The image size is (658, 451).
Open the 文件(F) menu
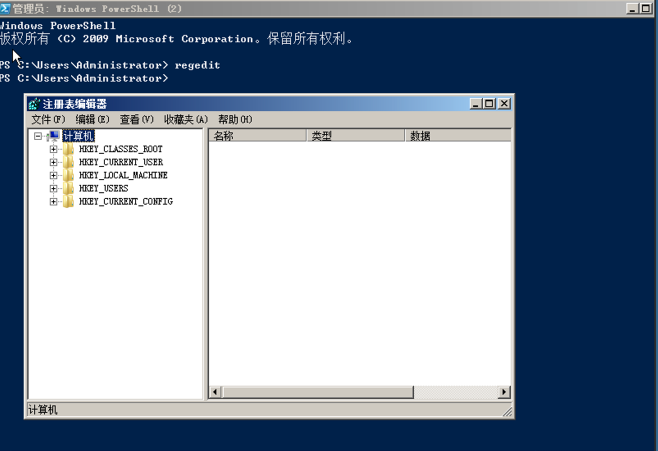[x=48, y=120]
